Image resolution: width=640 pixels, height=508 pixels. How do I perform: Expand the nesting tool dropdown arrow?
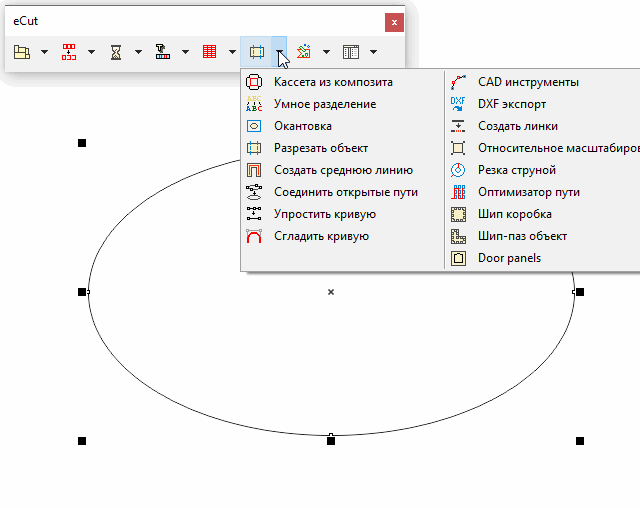tap(44, 52)
